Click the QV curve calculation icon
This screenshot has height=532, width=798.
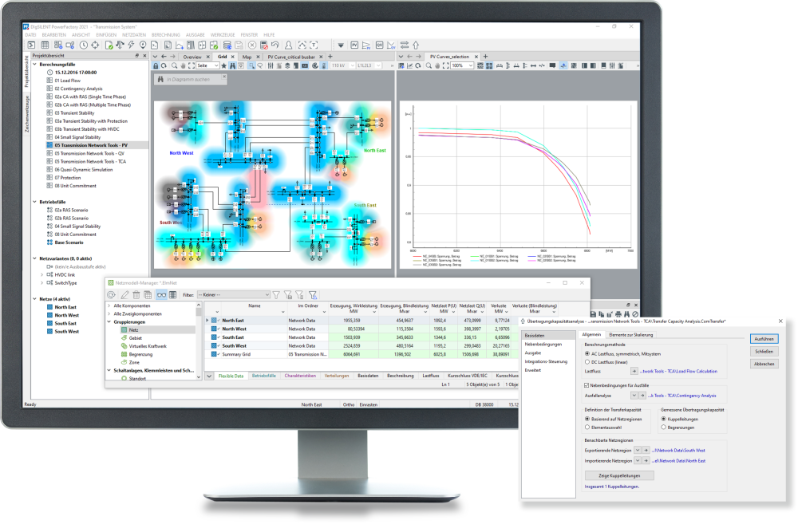pos(379,45)
